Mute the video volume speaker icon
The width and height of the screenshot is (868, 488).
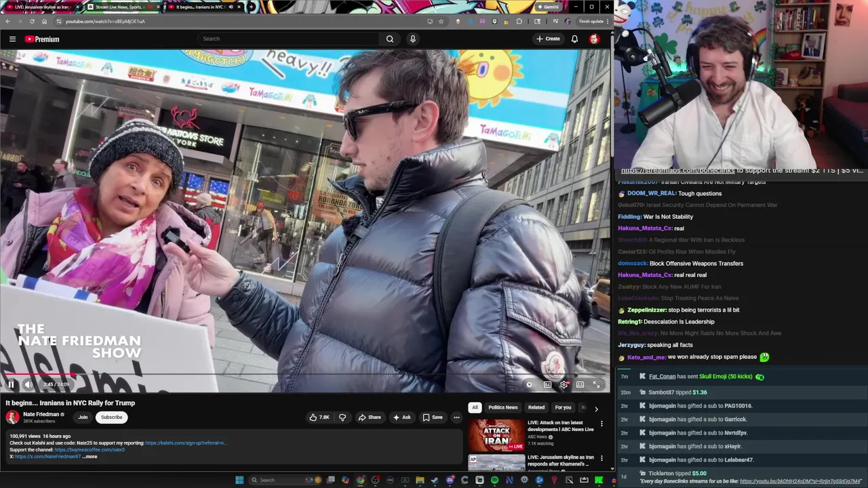click(x=28, y=384)
